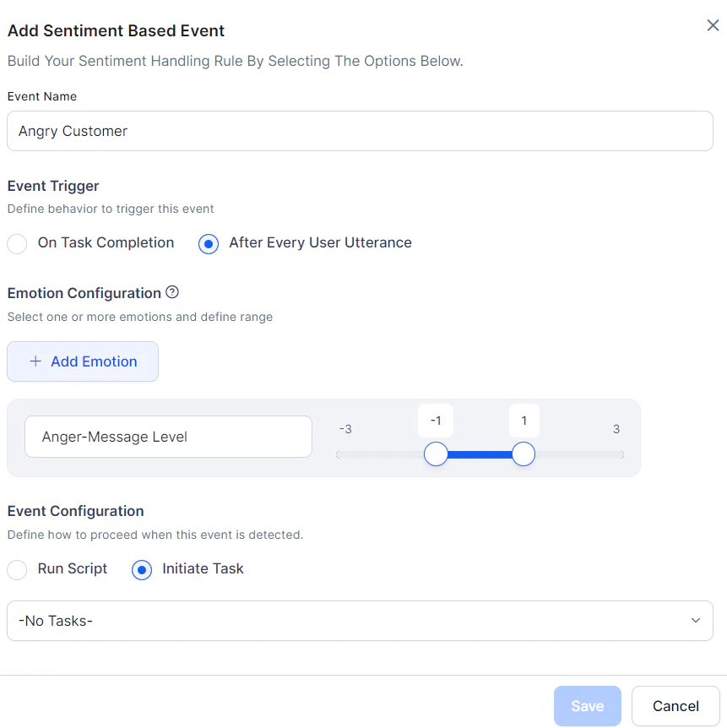The width and height of the screenshot is (727, 728).
Task: Click the Anger-Message Level field
Action: [167, 436]
